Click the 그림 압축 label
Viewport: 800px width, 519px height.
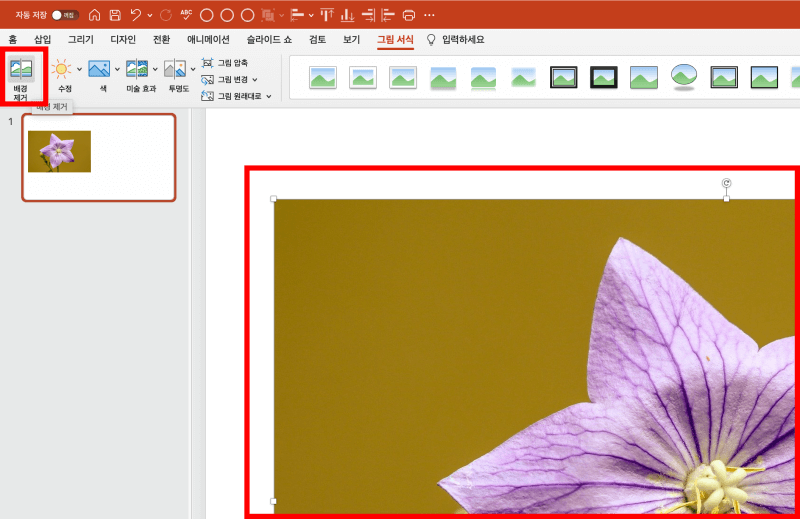(x=233, y=63)
